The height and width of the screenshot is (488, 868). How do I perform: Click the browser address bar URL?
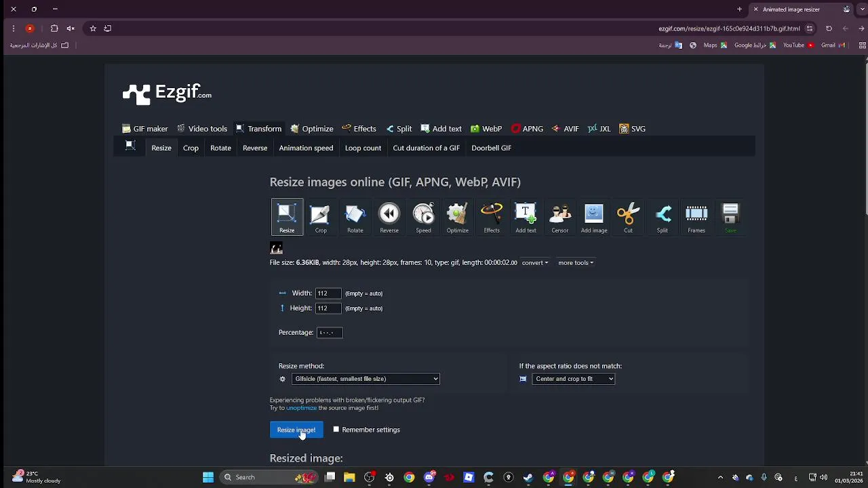729,28
